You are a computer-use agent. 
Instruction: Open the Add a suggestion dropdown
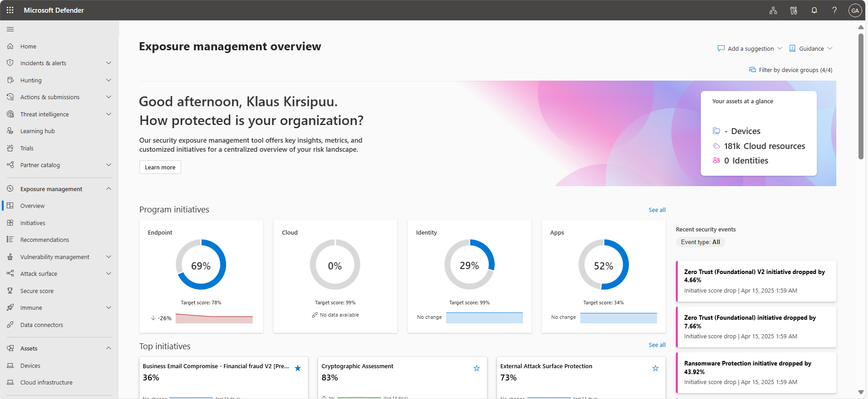pos(750,48)
